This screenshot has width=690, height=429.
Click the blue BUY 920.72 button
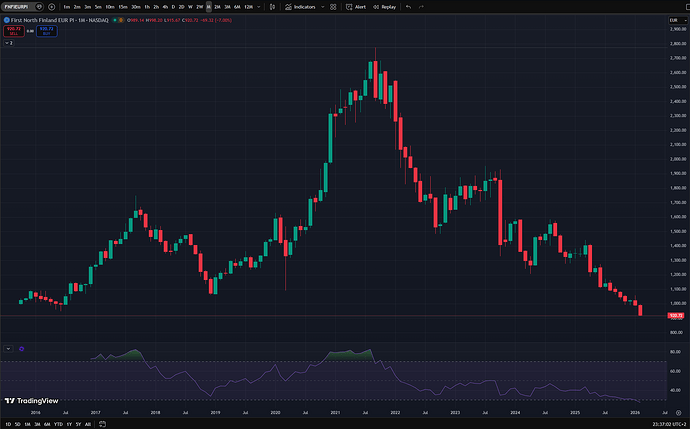[x=47, y=31]
